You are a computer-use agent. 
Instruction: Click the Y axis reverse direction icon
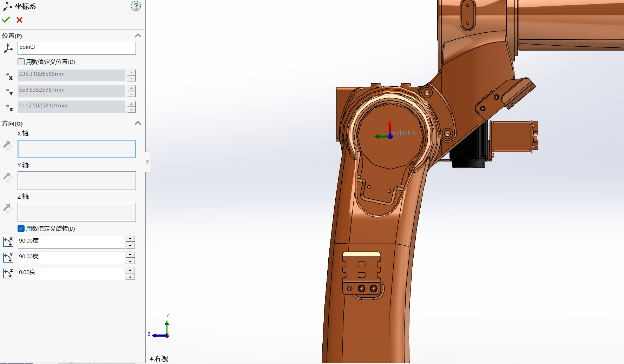tap(8, 177)
